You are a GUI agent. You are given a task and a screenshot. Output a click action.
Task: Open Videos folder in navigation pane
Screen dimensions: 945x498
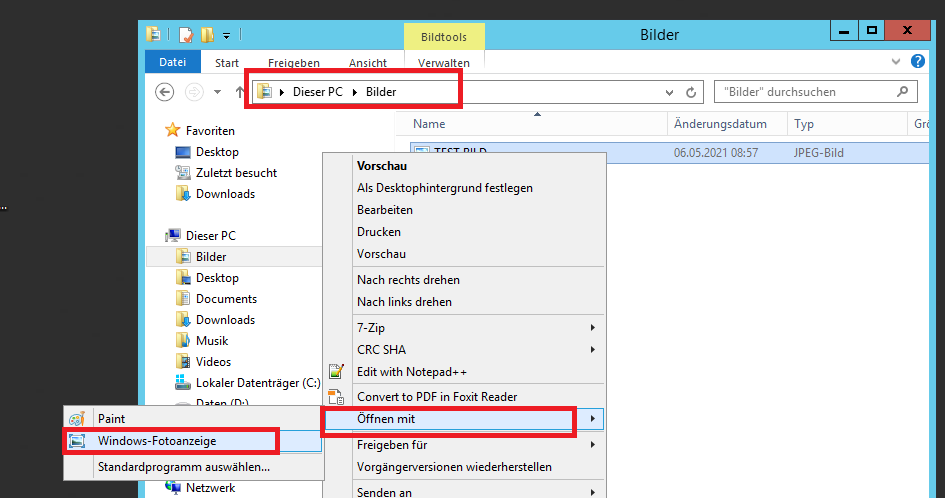213,362
